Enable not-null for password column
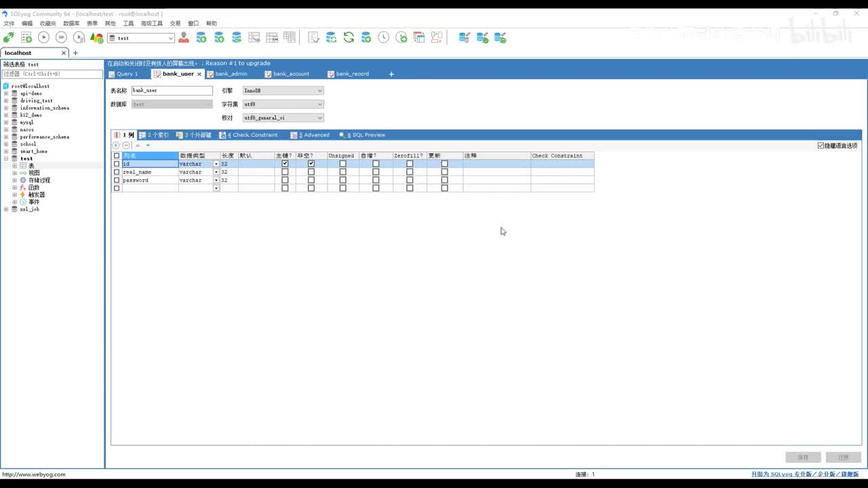The width and height of the screenshot is (868, 488). [x=311, y=180]
